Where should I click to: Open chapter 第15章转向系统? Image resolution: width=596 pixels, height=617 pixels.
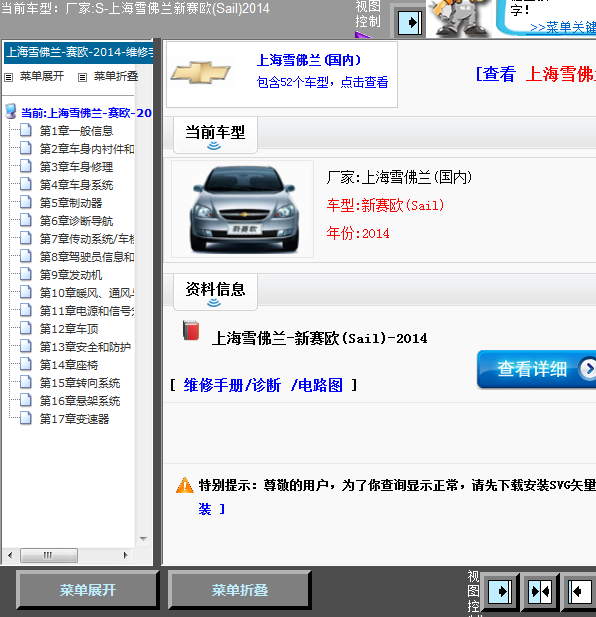tap(80, 383)
